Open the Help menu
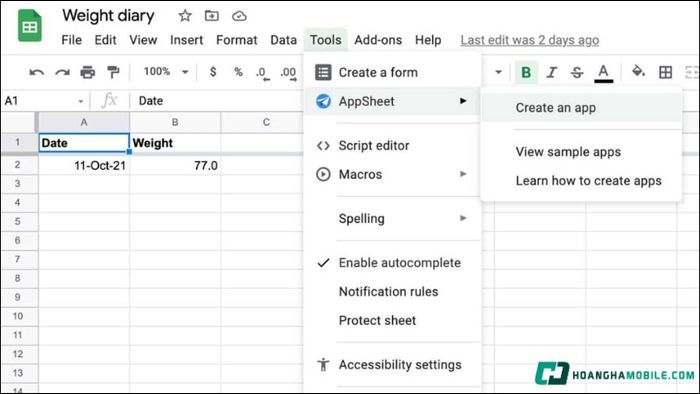This screenshot has height=394, width=700. click(428, 40)
